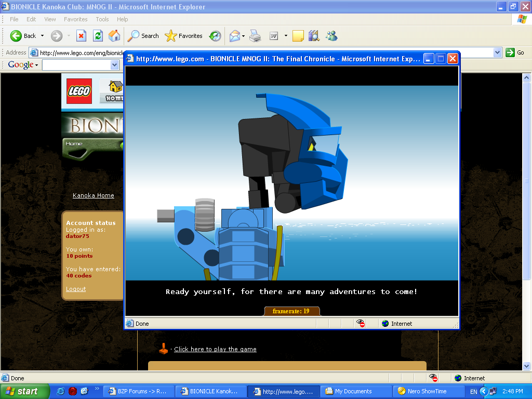Open the Favorites menu
Image resolution: width=532 pixels, height=399 pixels.
pyautogui.click(x=76, y=19)
